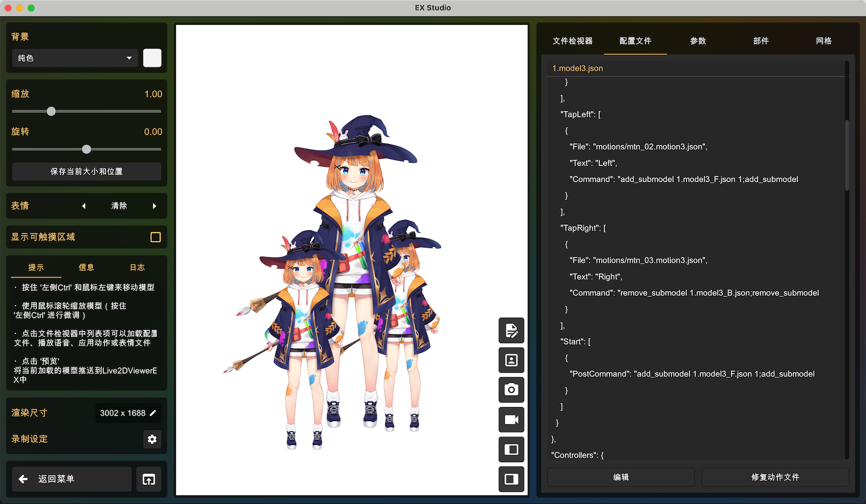Open the 网格 tab

pos(824,41)
